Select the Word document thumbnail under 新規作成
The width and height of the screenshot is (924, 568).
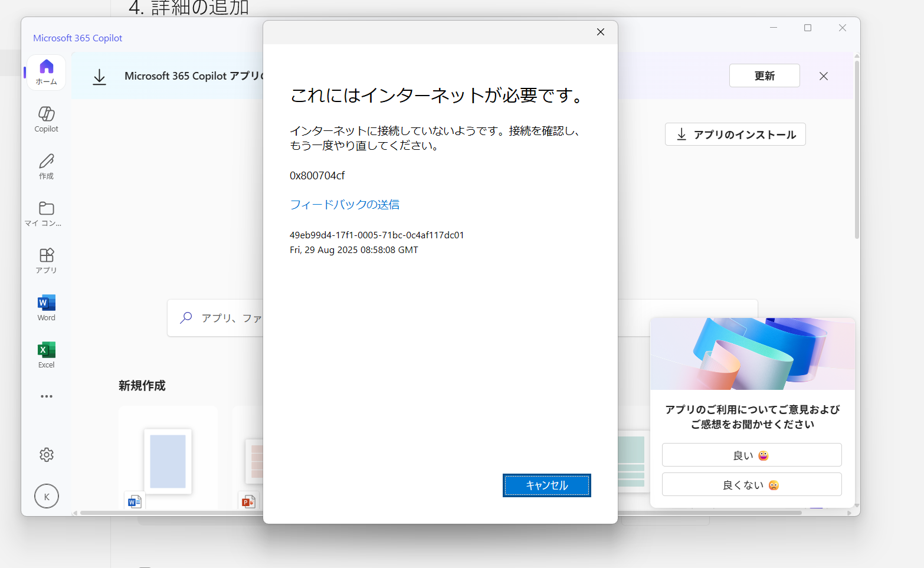pos(168,462)
